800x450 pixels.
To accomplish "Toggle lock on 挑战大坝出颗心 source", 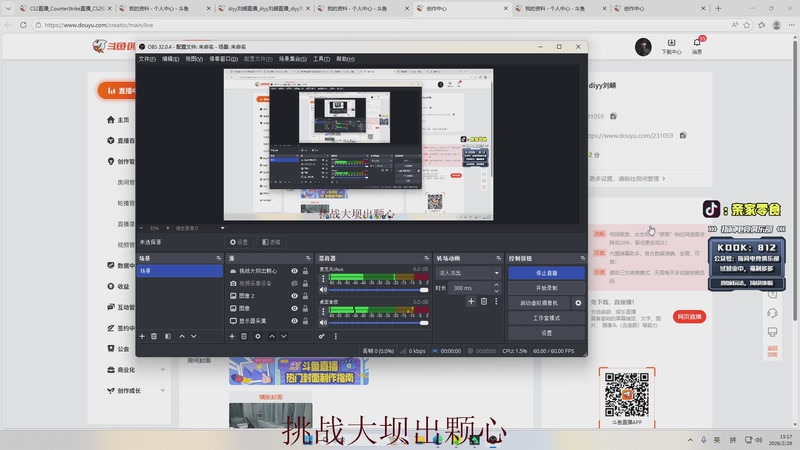I will tap(305, 271).
